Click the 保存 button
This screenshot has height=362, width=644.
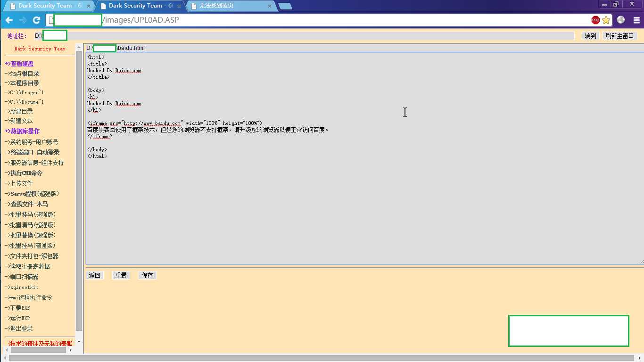coord(148,275)
